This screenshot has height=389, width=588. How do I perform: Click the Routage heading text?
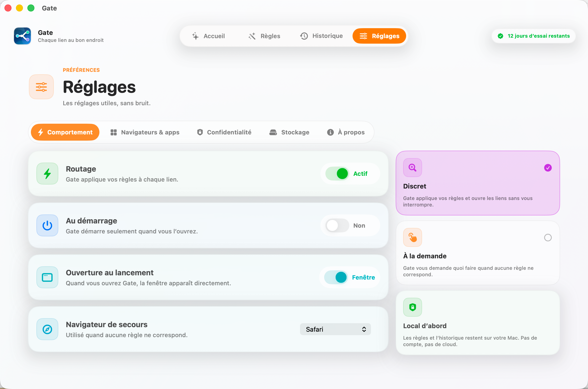[81, 169]
